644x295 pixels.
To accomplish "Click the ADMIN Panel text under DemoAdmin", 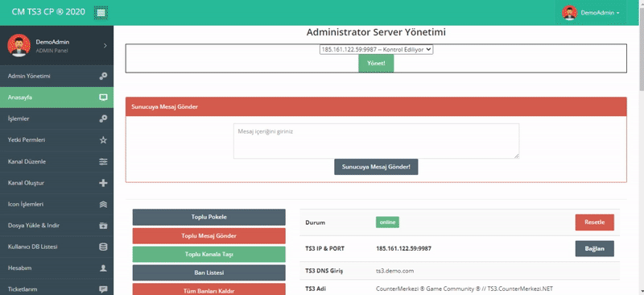I will (52, 51).
